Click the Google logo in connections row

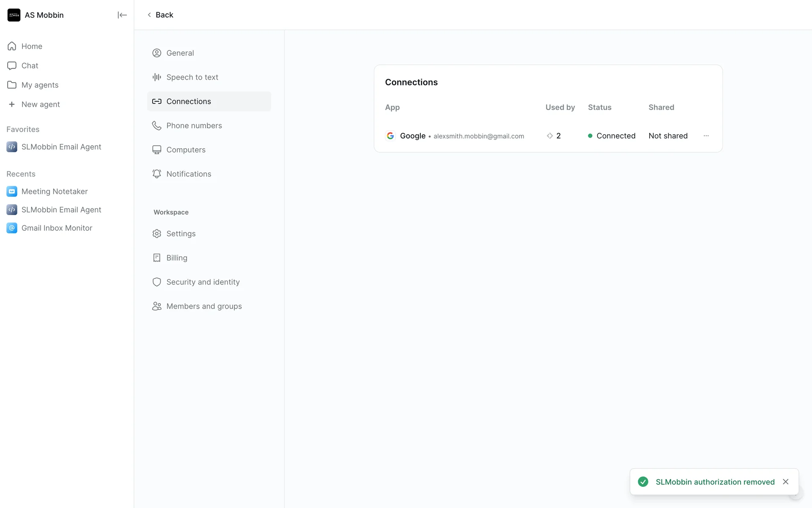click(x=390, y=136)
